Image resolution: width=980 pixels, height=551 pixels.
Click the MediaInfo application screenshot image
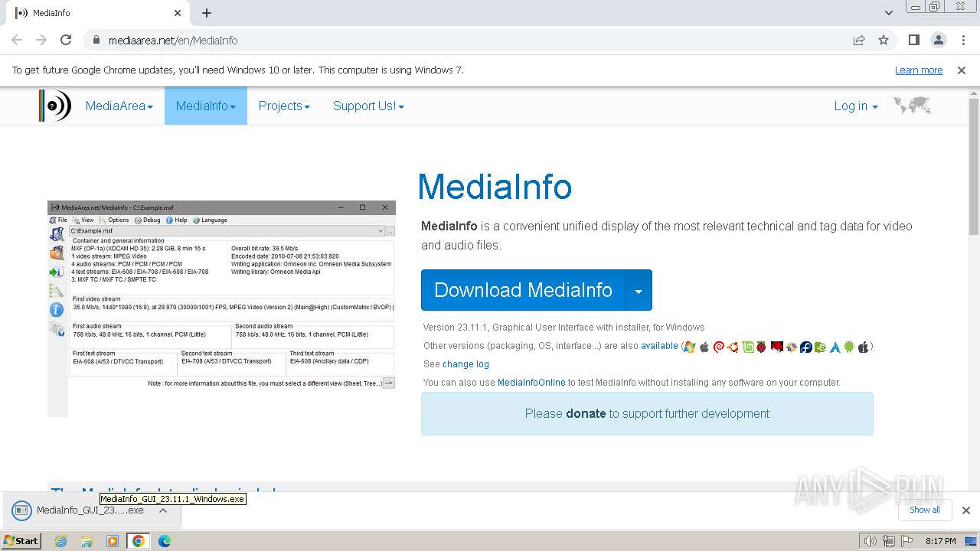coord(222,308)
